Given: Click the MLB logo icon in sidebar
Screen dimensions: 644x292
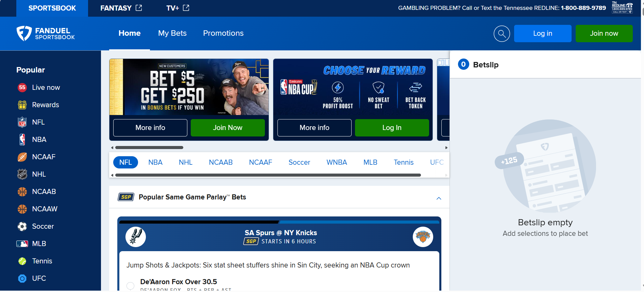Looking at the screenshot, I should (x=22, y=244).
